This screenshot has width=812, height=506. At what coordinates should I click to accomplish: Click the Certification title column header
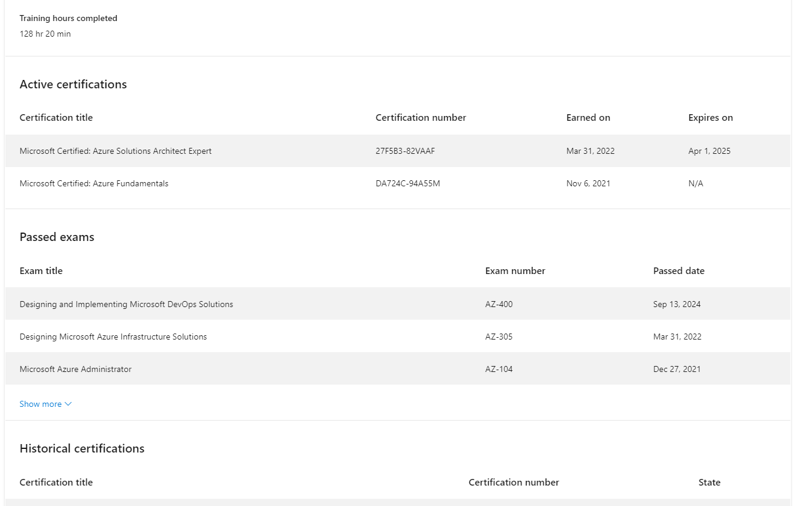tap(56, 117)
